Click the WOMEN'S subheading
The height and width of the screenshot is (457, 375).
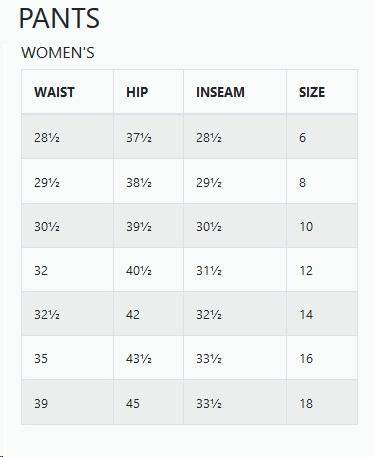pyautogui.click(x=58, y=53)
